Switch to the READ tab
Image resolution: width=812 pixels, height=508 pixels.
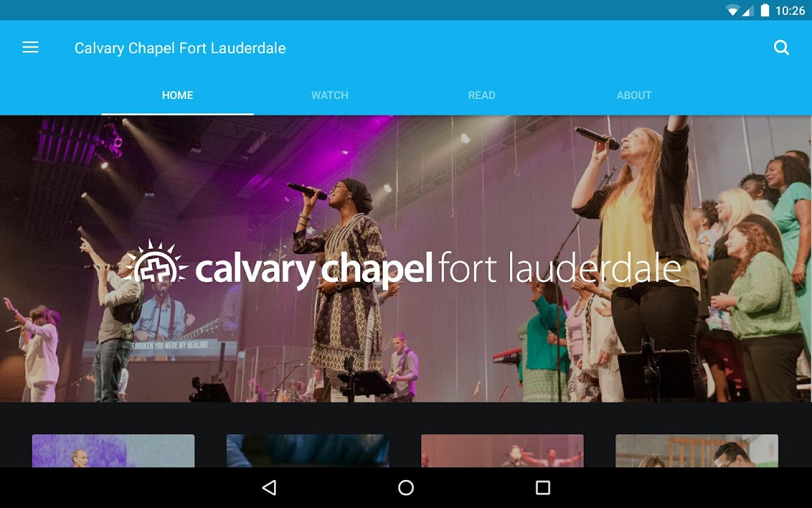(482, 95)
